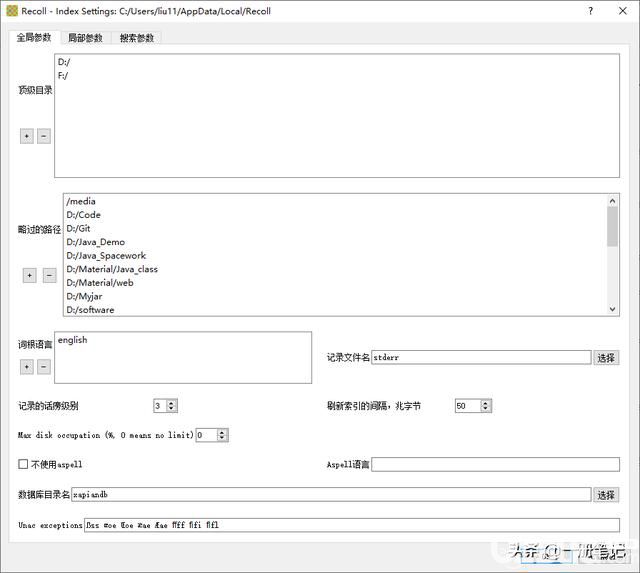The image size is (640, 573).
Task: Select the D:/software skipped path
Action: point(90,310)
